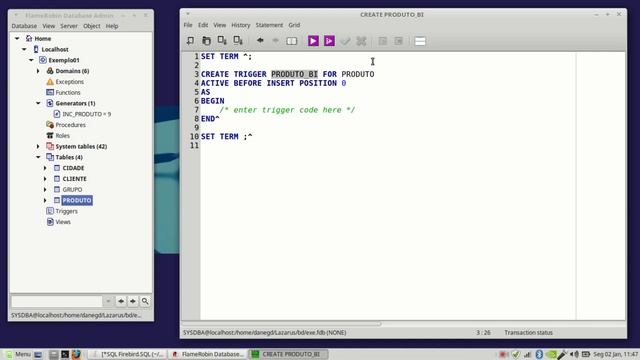Select the Functions tree item
Screen dimensions: 640x360
68,92
